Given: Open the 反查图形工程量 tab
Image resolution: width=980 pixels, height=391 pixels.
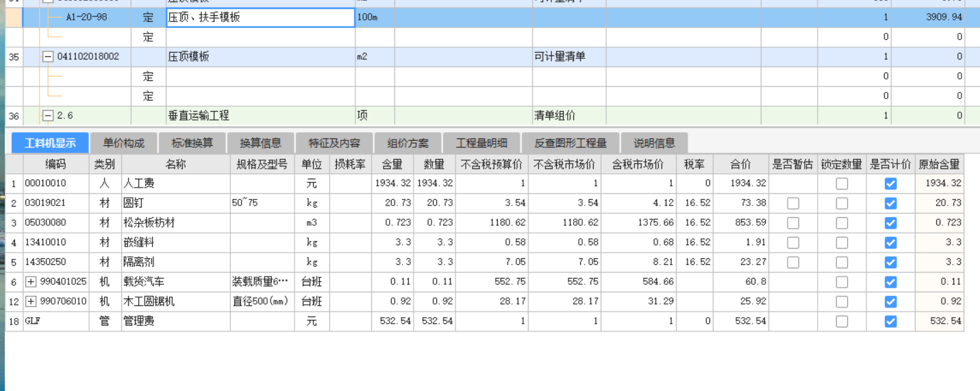Looking at the screenshot, I should click(570, 143).
